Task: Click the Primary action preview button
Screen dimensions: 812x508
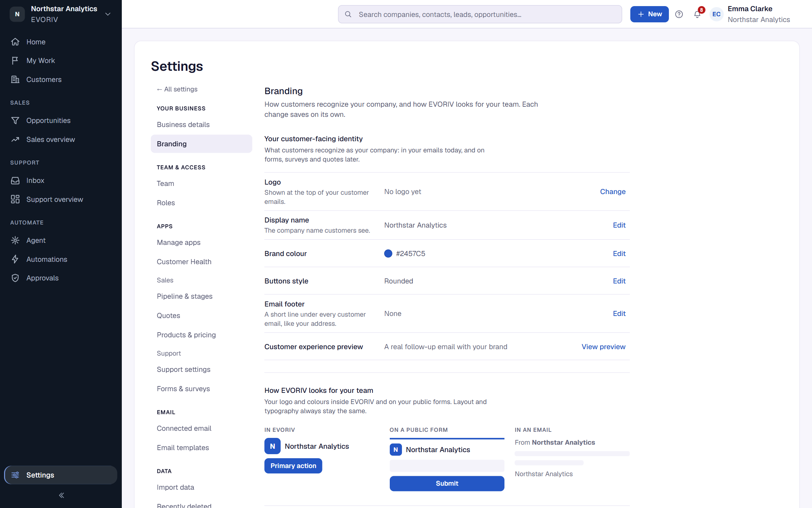Action: click(293, 466)
